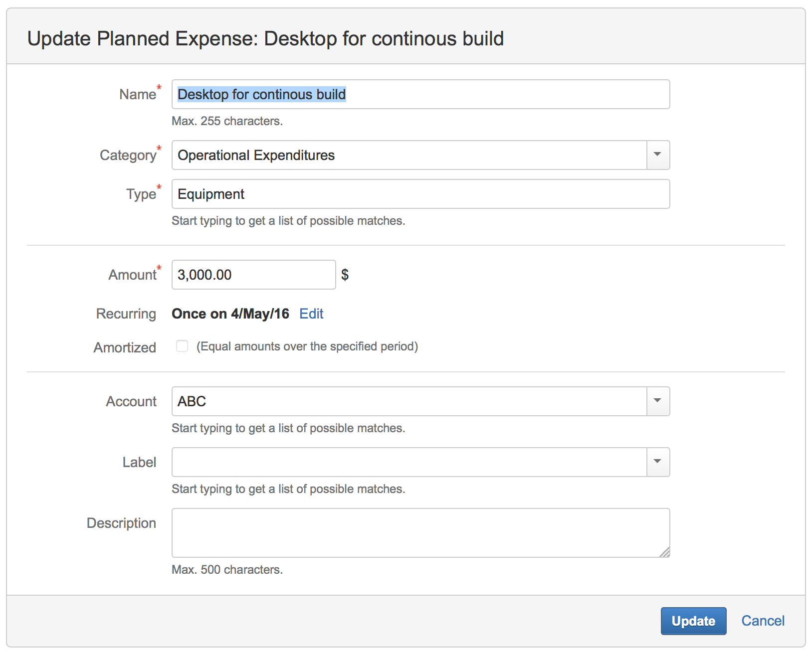Viewport: 812px width, 654px height.
Task: Click the Name text field
Action: 420,94
